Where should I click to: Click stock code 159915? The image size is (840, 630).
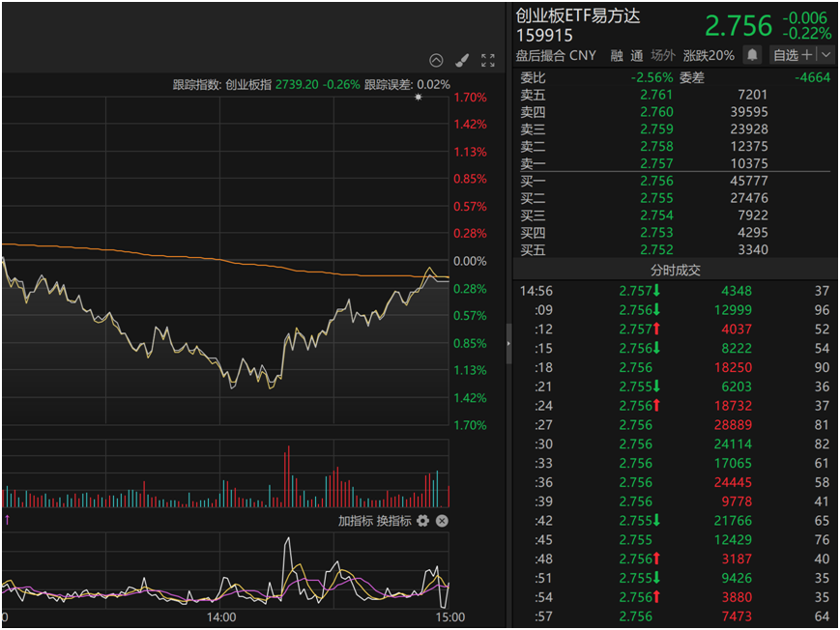[544, 36]
